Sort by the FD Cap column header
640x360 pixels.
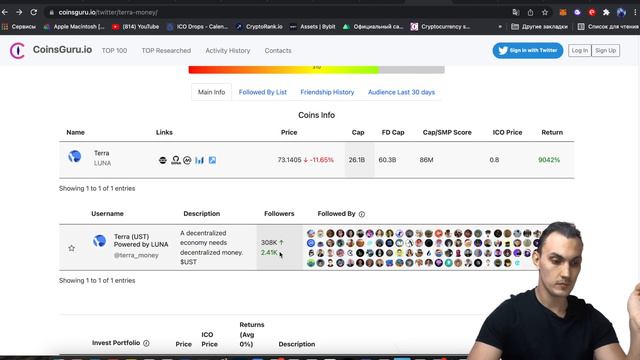pyautogui.click(x=393, y=132)
